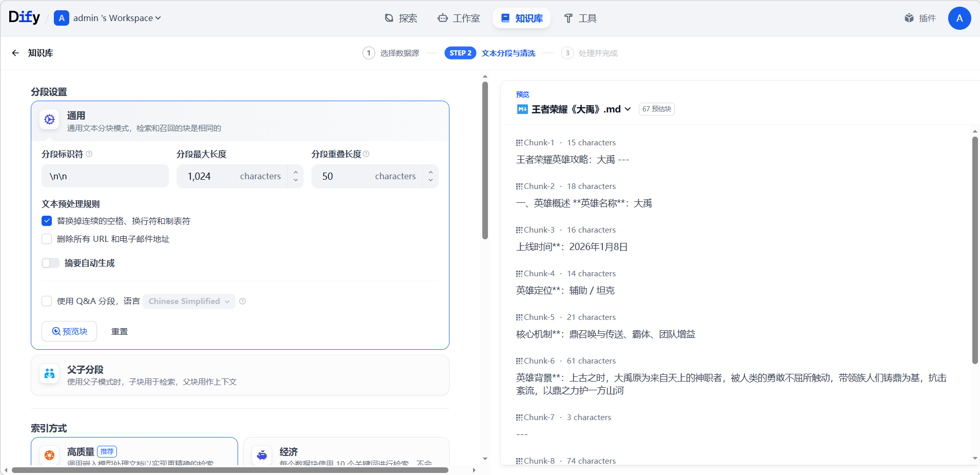Click the 重置 button
This screenshot has width=980, height=475.
click(x=120, y=332)
